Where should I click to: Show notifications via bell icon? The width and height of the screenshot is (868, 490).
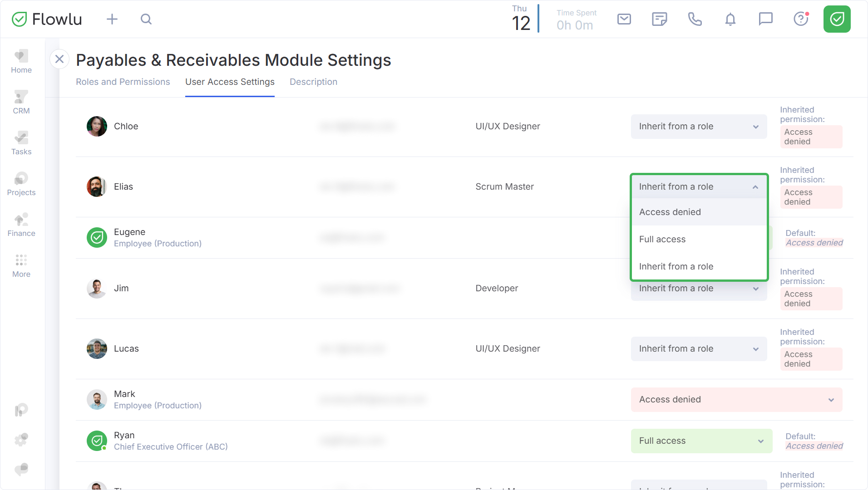tap(730, 19)
